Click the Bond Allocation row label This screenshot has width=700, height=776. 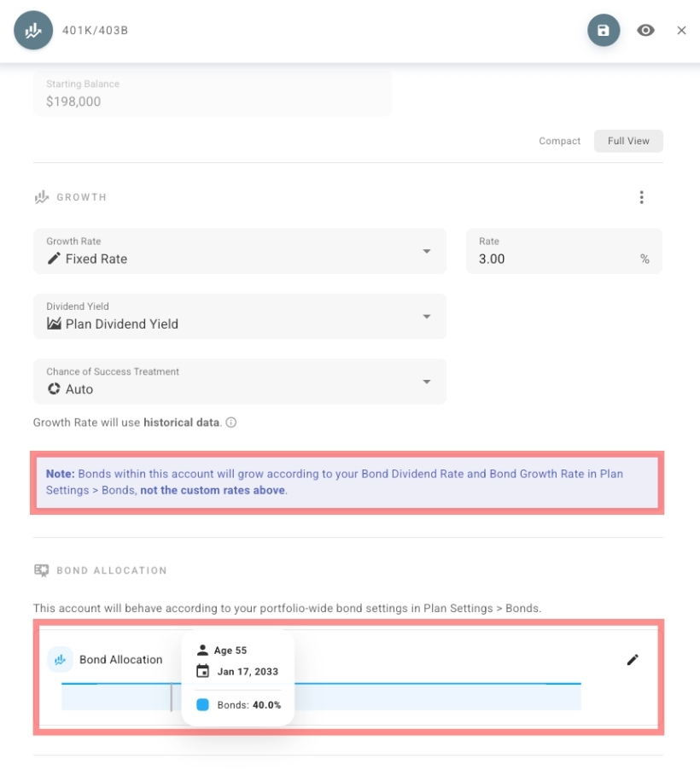120,659
